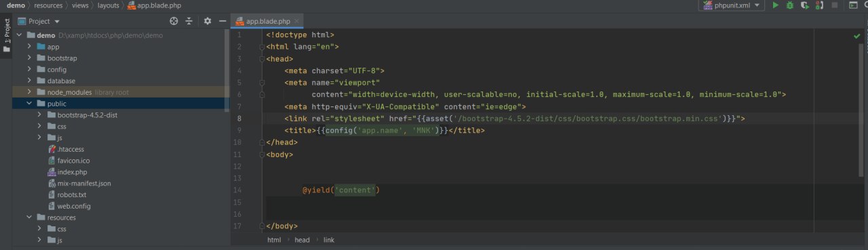Click the layouts breadcrumb in navigation bar

(x=108, y=5)
